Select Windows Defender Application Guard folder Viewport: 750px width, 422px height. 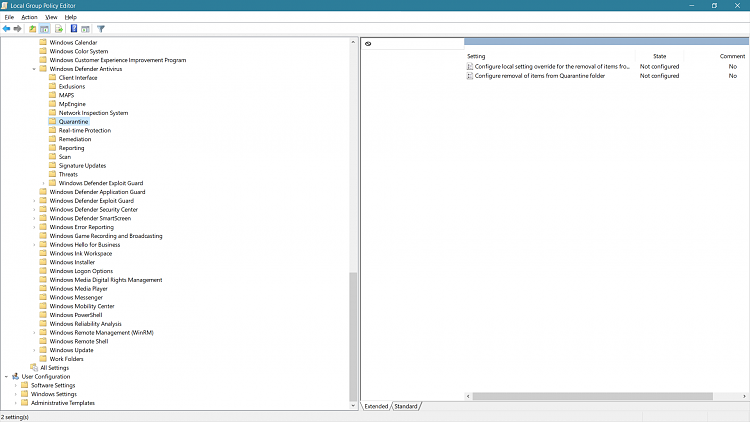pyautogui.click(x=97, y=192)
